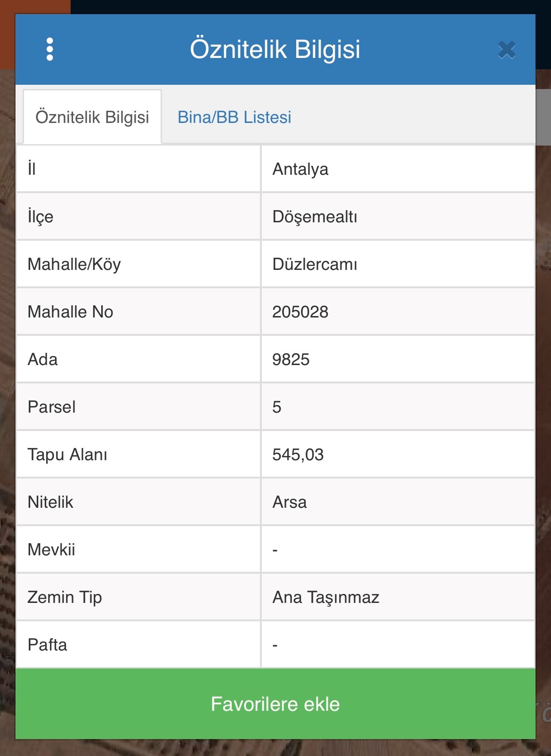Click the Ana Taşınmaz value
Screen dimensions: 551x756
326,597
